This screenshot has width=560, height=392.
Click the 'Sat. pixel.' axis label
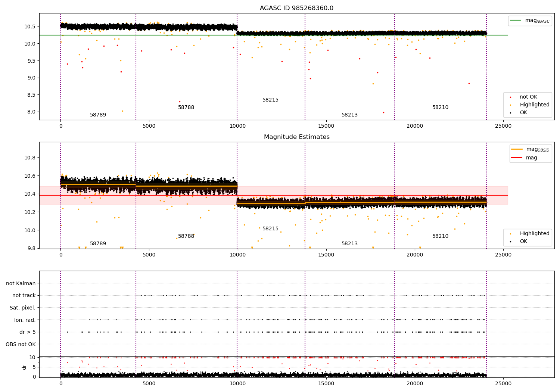[x=23, y=308]
